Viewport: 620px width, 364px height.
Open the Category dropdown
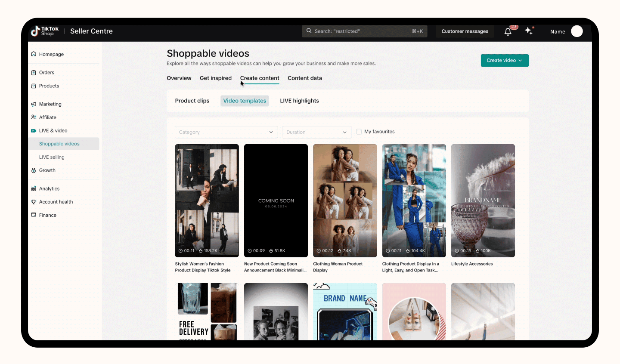click(x=226, y=132)
